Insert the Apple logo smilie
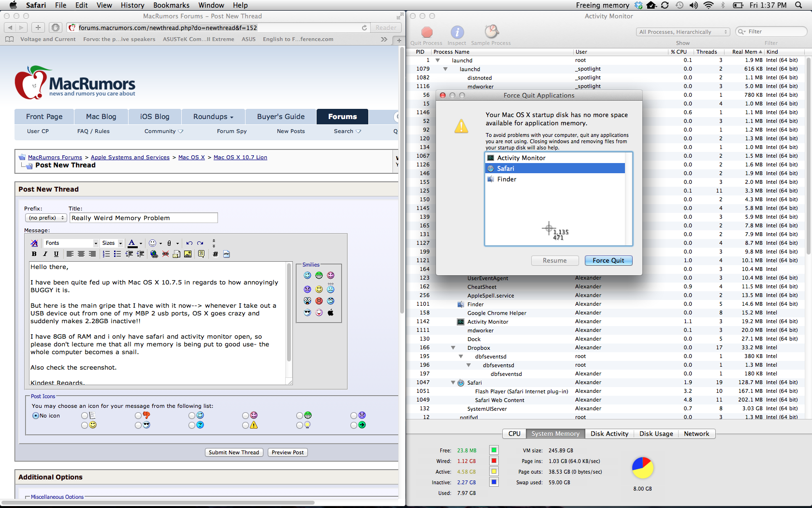812x508 pixels. pos(331,313)
